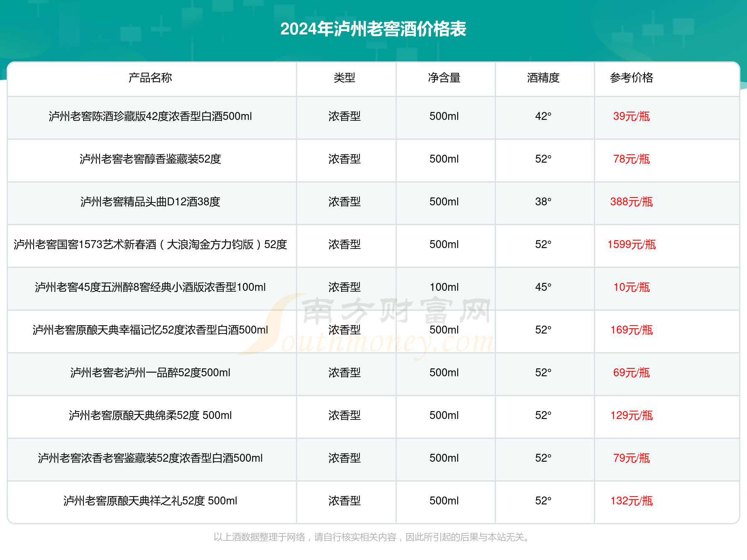Click 52° in the 国窖1573 row
This screenshot has width=747, height=560.
pos(543,244)
